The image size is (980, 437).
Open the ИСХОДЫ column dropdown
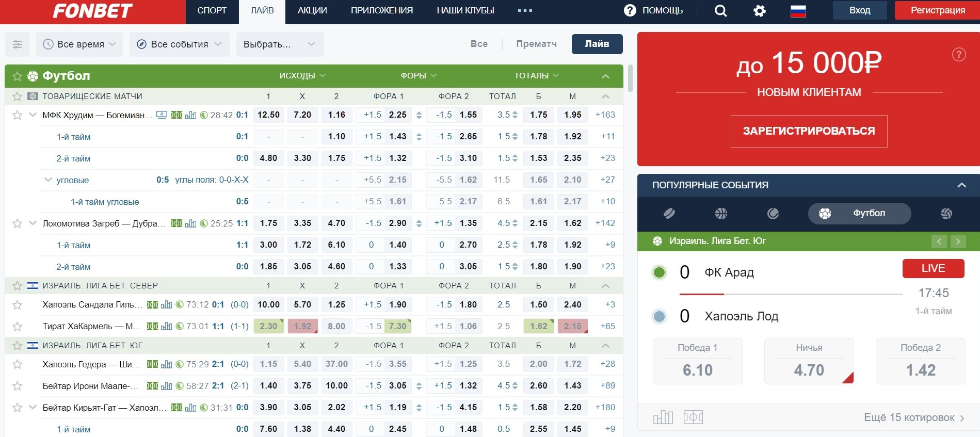click(302, 76)
